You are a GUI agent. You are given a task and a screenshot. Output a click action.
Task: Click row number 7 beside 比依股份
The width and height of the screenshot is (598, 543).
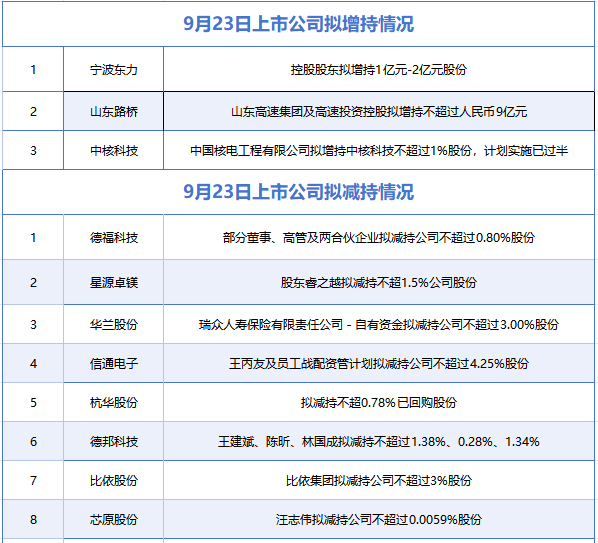pyautogui.click(x=33, y=480)
